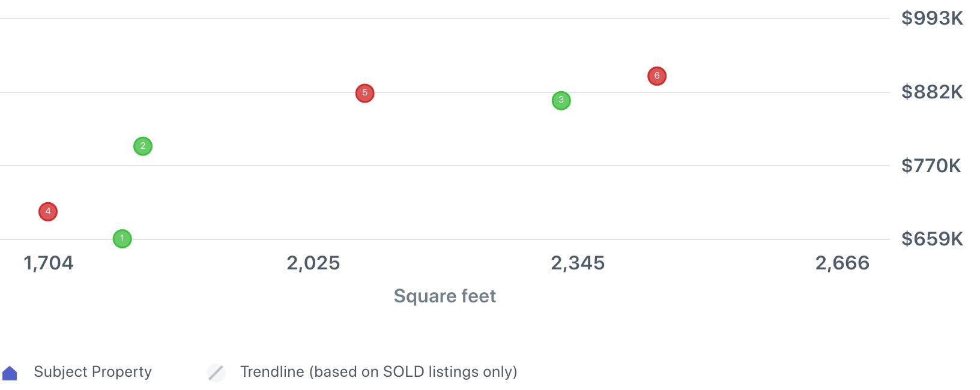Click the topmost horizontal gridline at $993K
Screen dimensions: 980x390
(x=444, y=19)
